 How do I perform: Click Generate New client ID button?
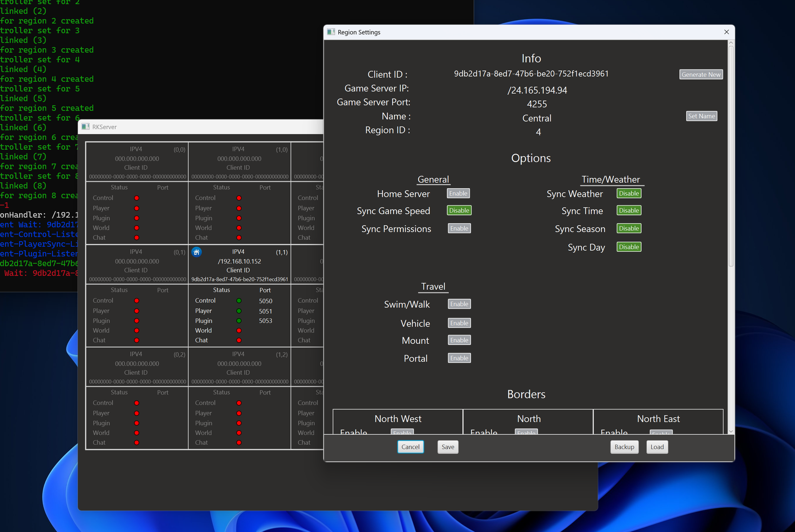701,74
